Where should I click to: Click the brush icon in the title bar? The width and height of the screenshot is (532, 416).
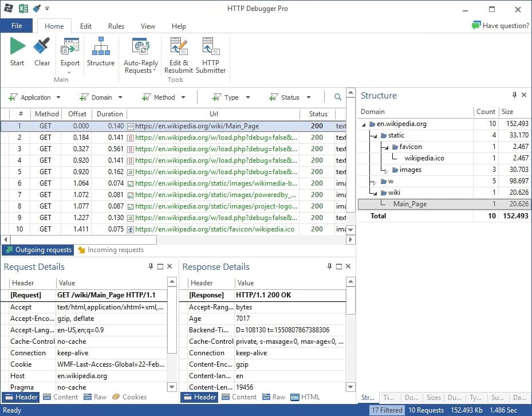pos(36,9)
